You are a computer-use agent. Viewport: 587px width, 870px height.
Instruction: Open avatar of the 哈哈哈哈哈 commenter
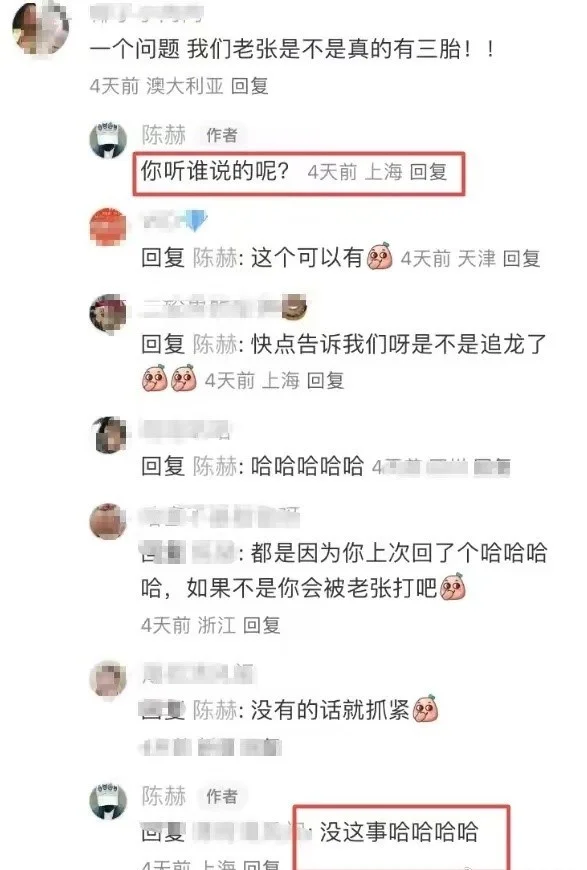108,435
